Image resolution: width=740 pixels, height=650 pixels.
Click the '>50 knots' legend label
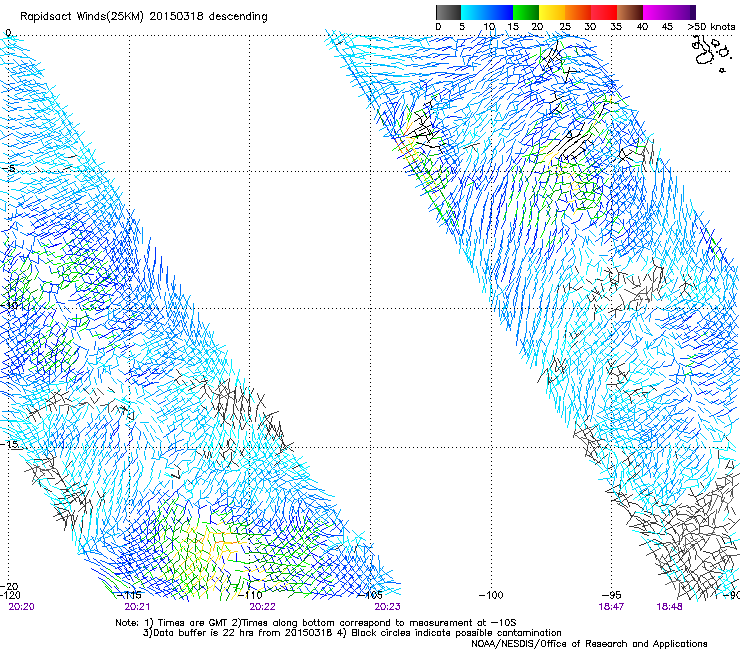(711, 27)
